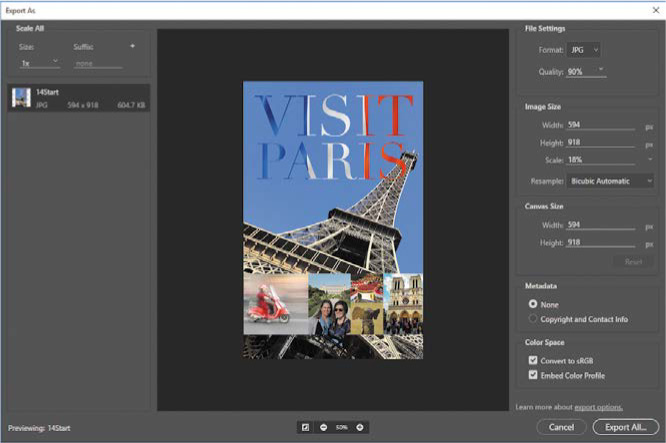Screen dimensions: 666x443
Task: Toggle Embed Color Profile checkbox
Action: click(533, 375)
